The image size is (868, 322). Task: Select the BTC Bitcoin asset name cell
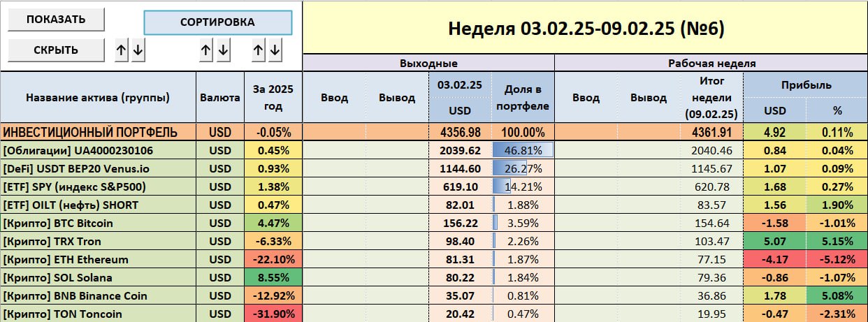pyautogui.click(x=99, y=224)
